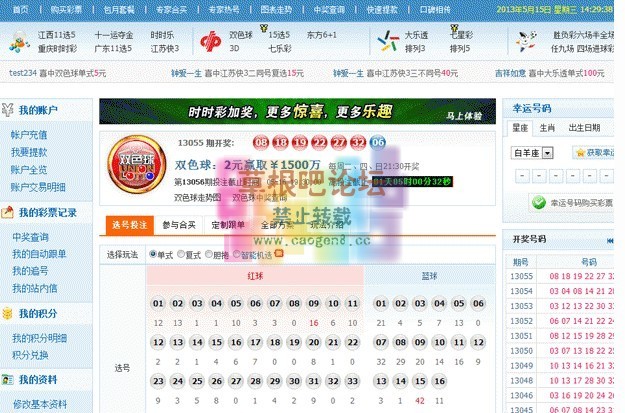Click the profile card icon beside 我的资料
Image resolution: width=625 pixels, height=413 pixels.
click(x=7, y=380)
